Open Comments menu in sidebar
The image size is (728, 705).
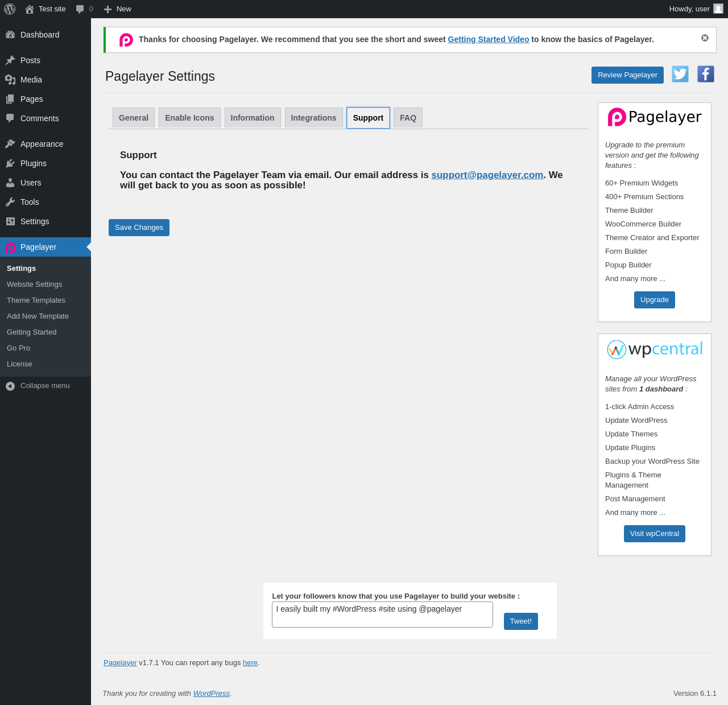pyautogui.click(x=45, y=118)
